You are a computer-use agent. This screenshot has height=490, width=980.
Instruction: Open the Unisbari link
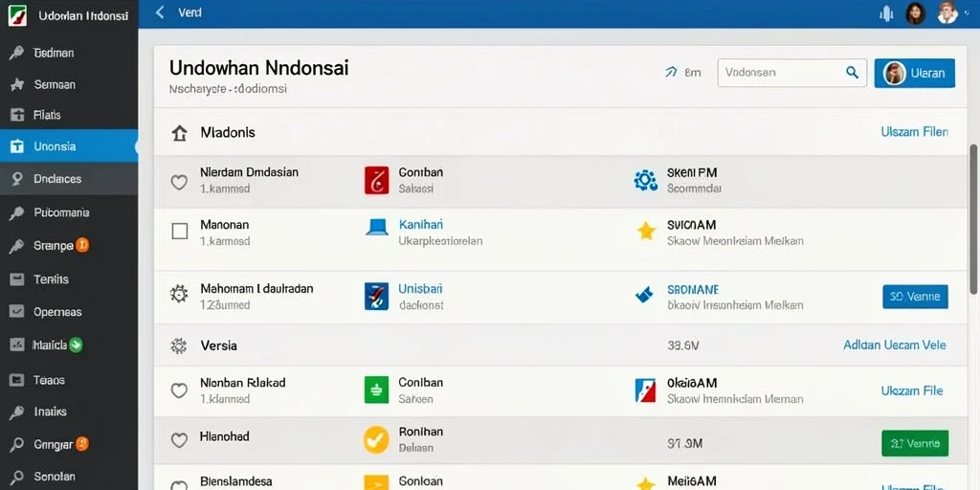coord(420,289)
